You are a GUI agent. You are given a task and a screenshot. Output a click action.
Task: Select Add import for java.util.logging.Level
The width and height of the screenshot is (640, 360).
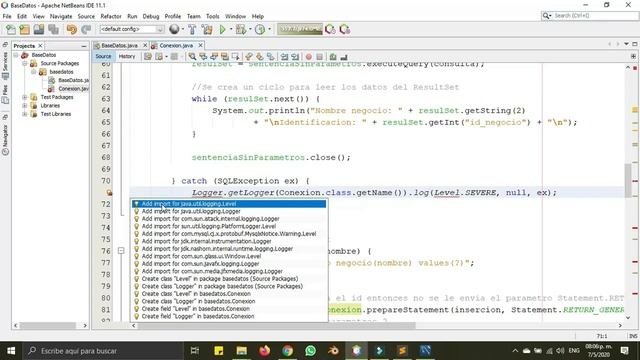229,204
